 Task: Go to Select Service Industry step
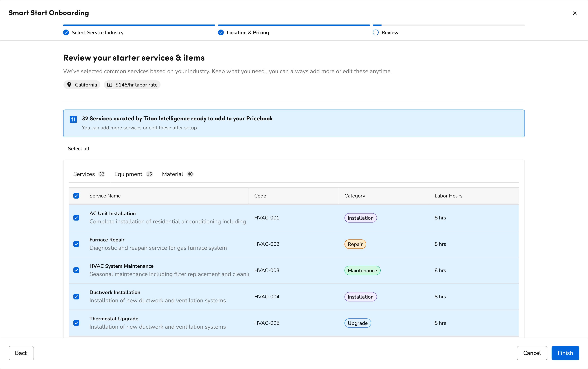(97, 32)
